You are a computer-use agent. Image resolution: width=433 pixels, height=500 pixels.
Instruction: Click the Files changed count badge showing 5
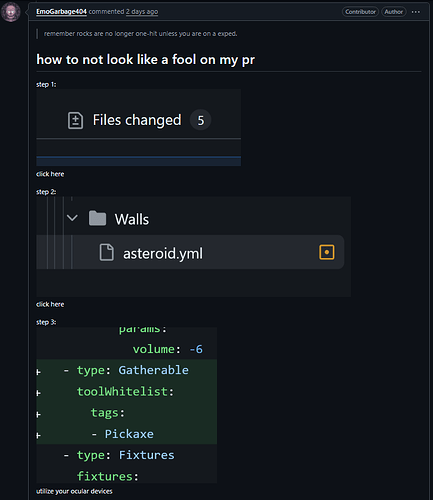pyautogui.click(x=200, y=120)
